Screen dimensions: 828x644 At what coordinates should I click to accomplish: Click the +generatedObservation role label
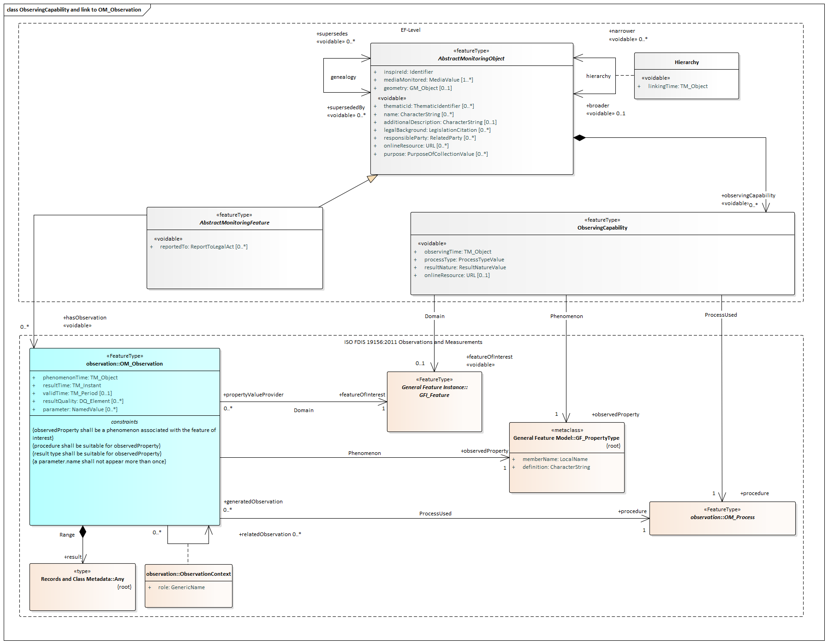253,502
